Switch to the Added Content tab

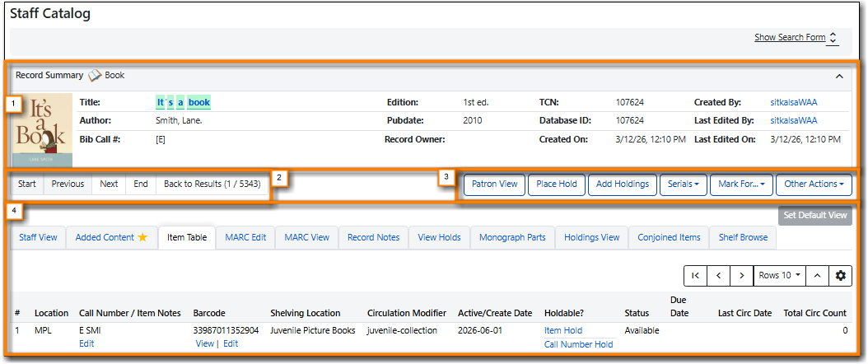pyautogui.click(x=112, y=237)
